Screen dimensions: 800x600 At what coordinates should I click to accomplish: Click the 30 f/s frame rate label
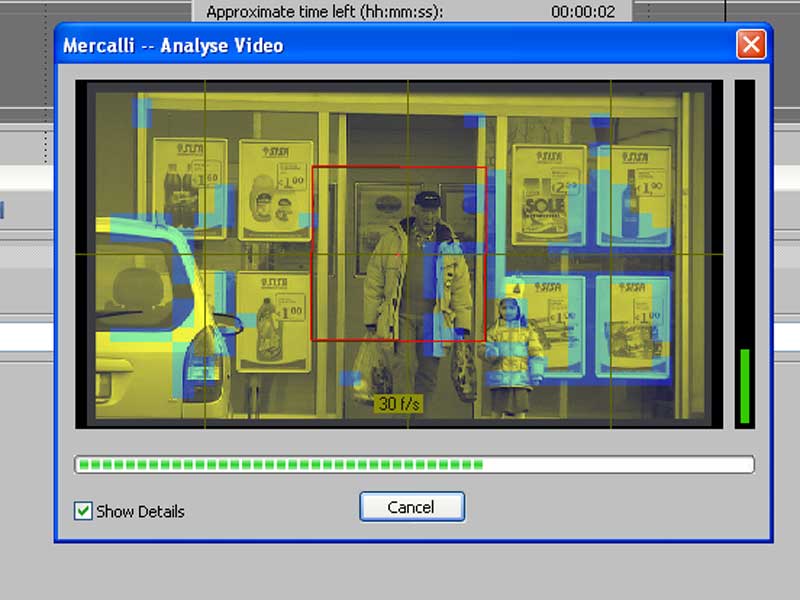click(399, 404)
